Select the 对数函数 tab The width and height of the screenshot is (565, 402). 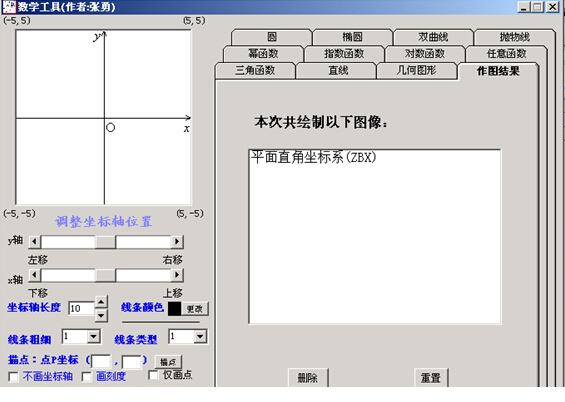point(425,53)
